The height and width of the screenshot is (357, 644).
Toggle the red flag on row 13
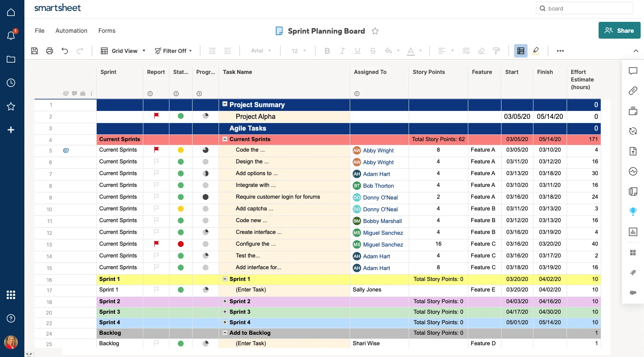tap(156, 244)
